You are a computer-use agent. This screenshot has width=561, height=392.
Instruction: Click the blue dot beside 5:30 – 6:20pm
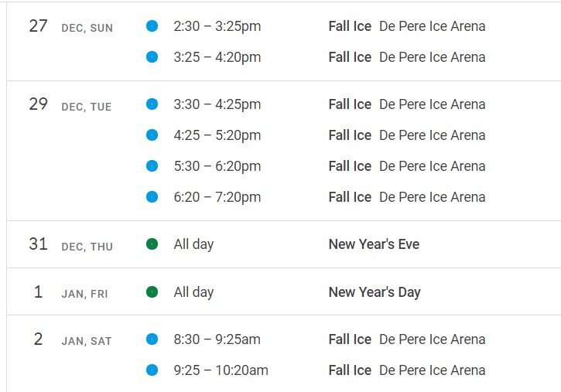tap(152, 165)
